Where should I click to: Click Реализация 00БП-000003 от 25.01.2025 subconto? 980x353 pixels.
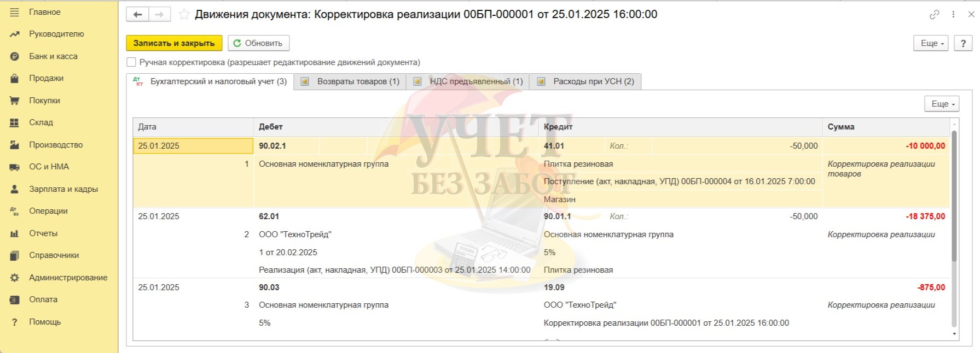(x=395, y=270)
